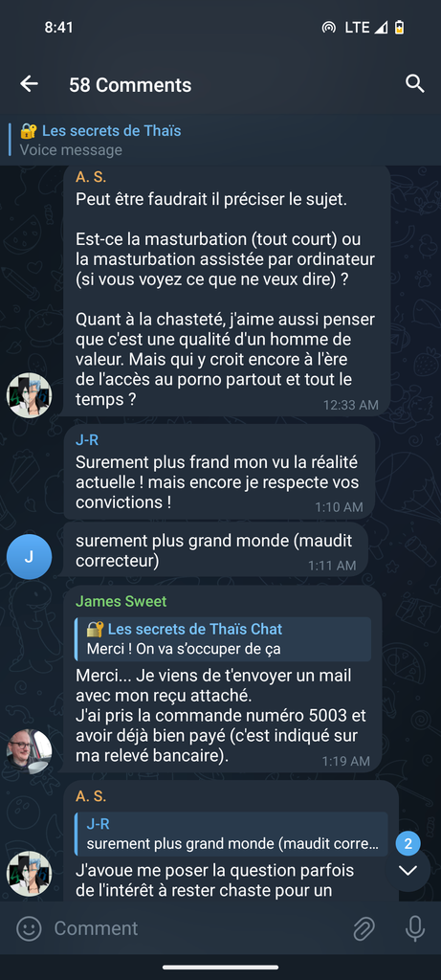Tap the James Sweet sender name

121,601
